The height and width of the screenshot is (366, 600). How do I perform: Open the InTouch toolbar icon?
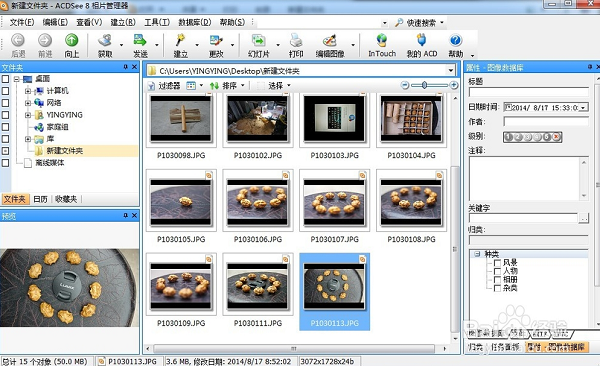pos(382,41)
